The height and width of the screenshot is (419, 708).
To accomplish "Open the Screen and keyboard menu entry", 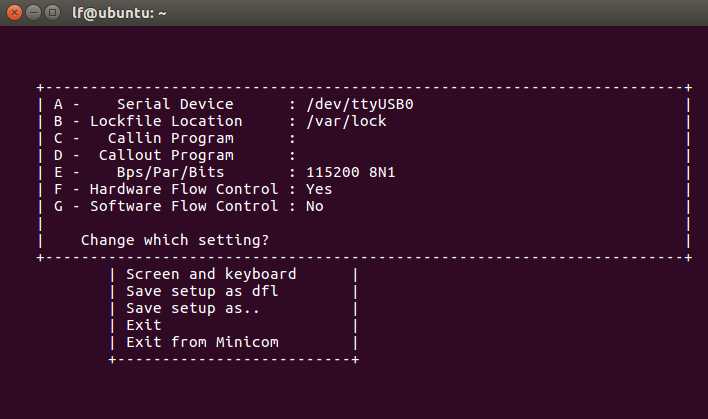I will (211, 274).
